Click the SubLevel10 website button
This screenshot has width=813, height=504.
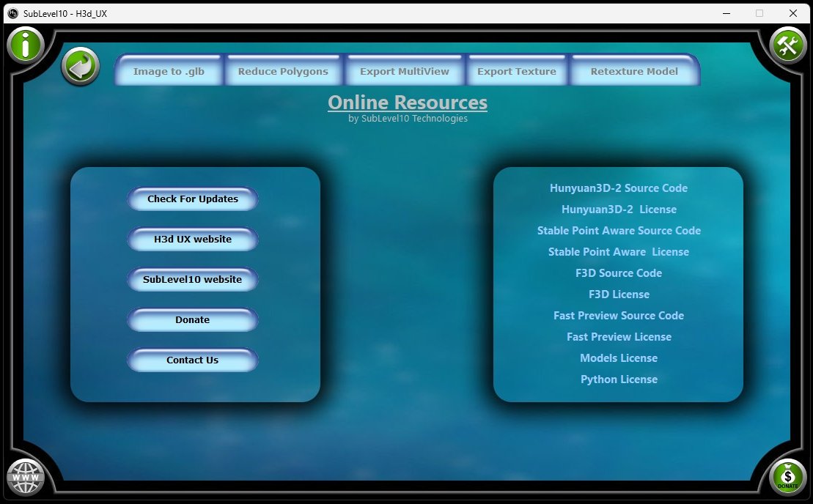[x=193, y=280]
